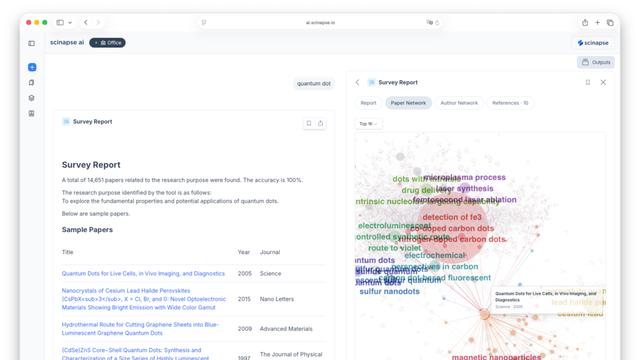Open the Outputs panel
This screenshot has height=360, width=640.
(x=596, y=62)
